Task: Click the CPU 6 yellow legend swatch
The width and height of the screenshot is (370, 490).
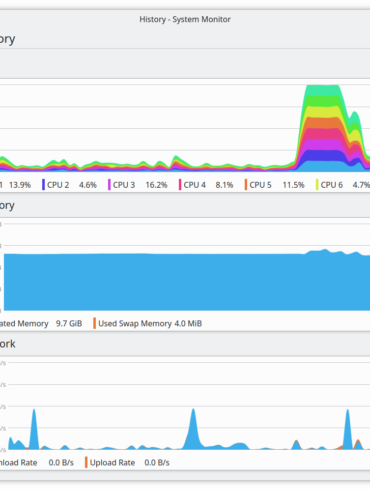Action: click(x=317, y=185)
